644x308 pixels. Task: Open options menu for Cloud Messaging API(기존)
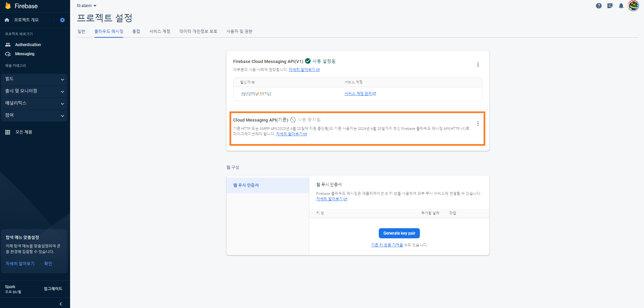(x=478, y=124)
